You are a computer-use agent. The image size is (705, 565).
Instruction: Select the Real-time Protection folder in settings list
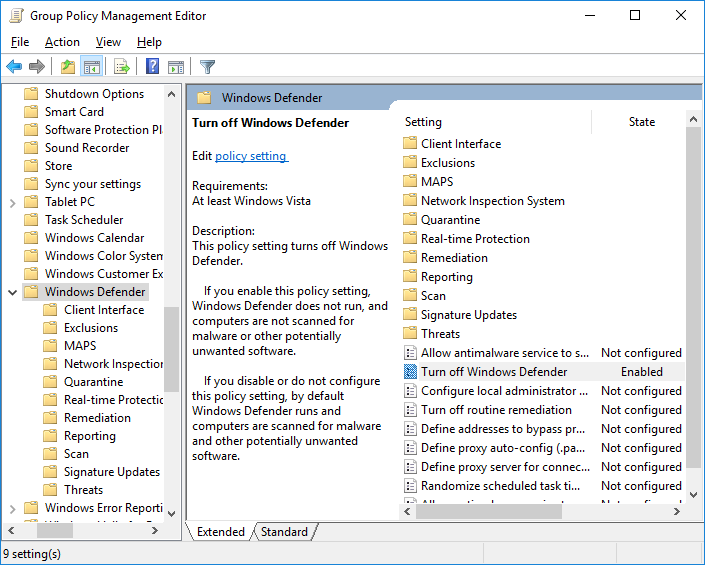tap(475, 239)
